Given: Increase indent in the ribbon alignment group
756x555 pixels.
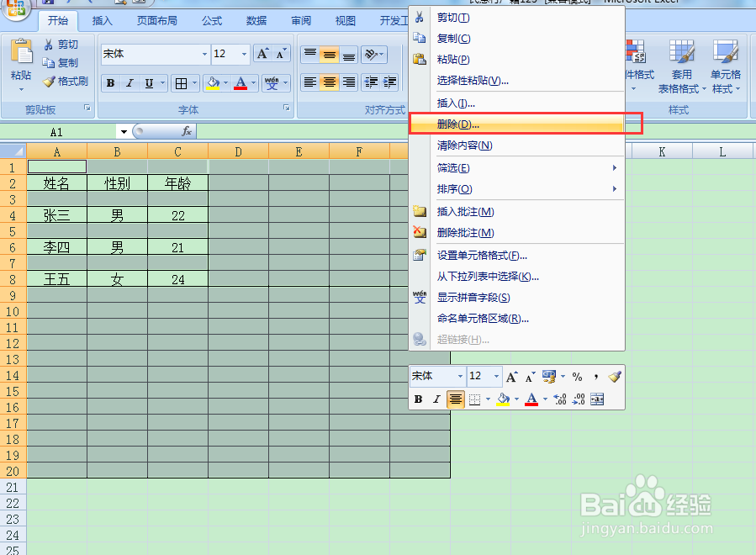Looking at the screenshot, I should 389,82.
